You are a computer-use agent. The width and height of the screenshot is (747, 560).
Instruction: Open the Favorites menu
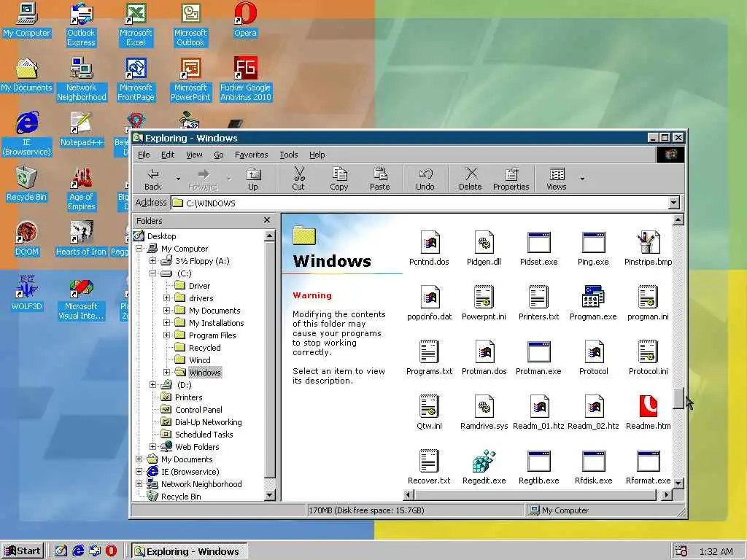pos(251,155)
